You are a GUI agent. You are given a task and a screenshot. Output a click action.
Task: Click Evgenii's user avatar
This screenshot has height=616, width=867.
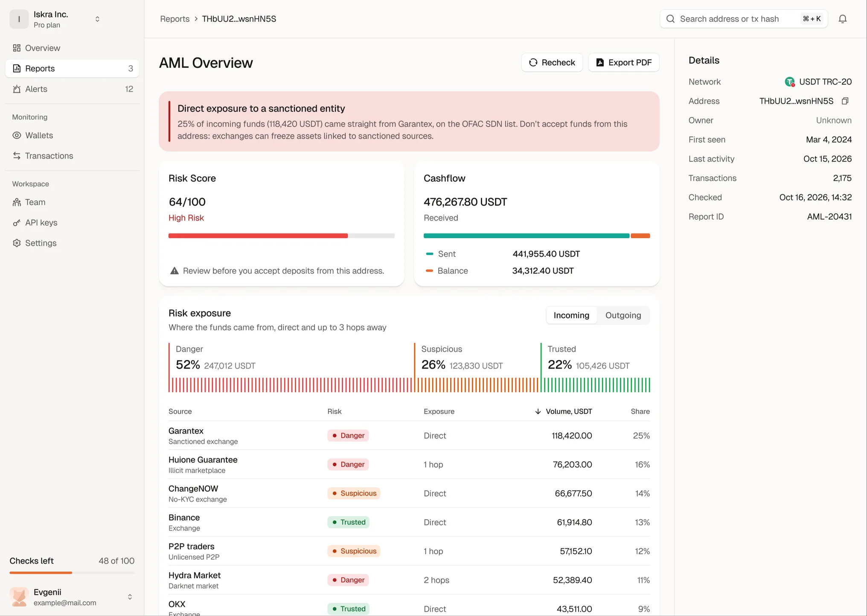pos(19,597)
